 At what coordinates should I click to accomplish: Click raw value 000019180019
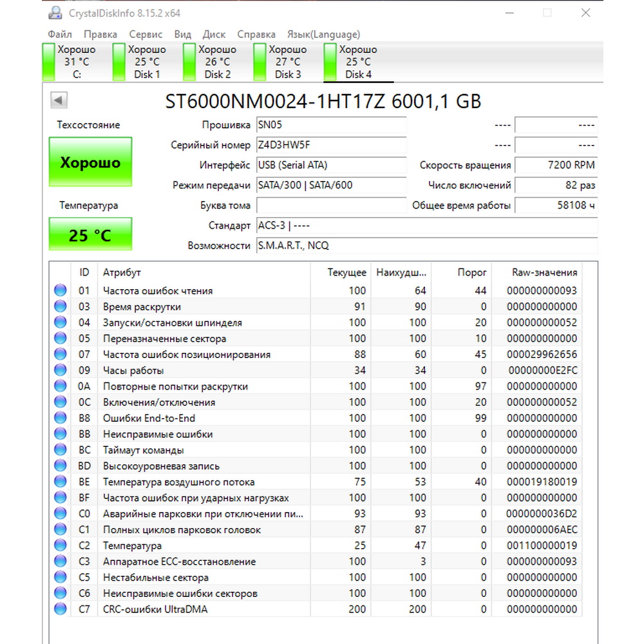(542, 482)
